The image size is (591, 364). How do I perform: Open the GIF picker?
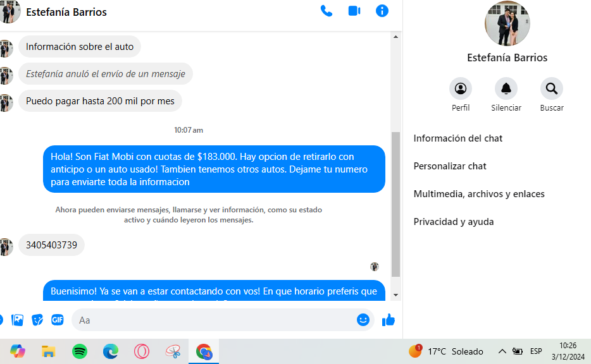click(x=58, y=320)
